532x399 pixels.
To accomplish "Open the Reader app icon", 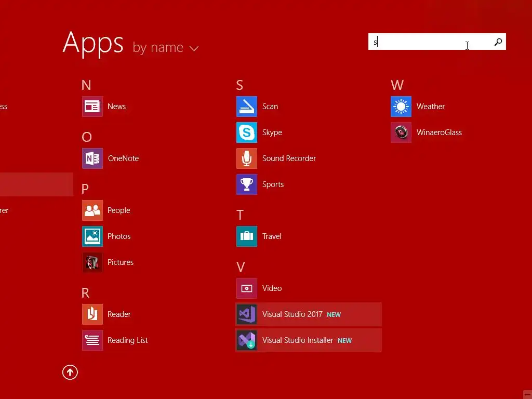I will tap(92, 314).
